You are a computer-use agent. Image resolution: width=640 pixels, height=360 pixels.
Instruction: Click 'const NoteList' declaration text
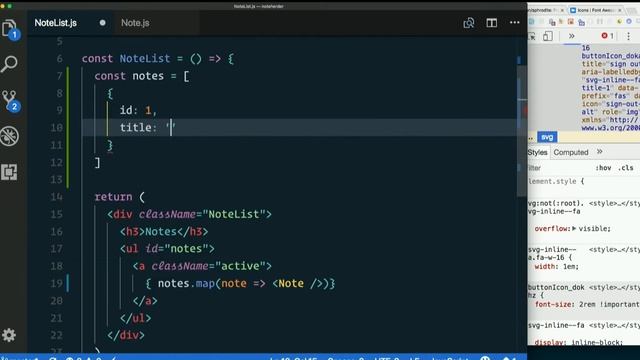[126, 59]
